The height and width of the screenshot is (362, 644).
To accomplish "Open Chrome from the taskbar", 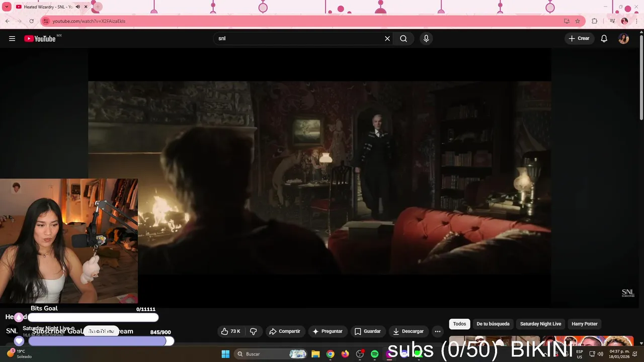I will (330, 354).
